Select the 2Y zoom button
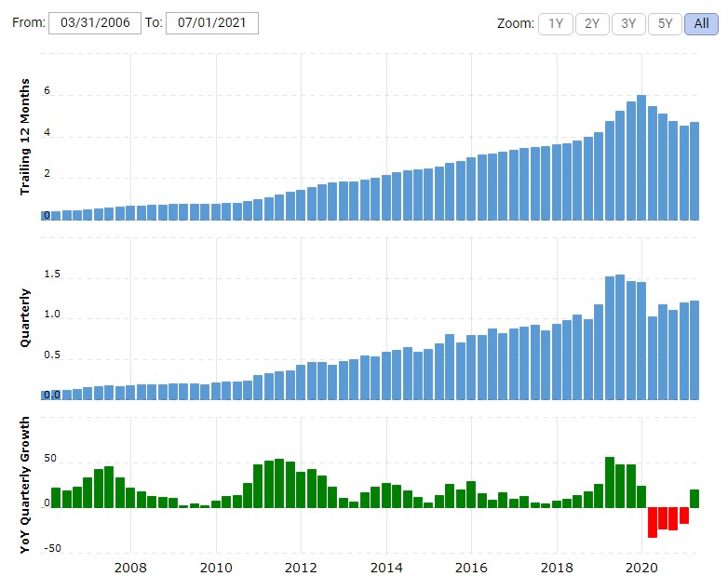Image resolution: width=728 pixels, height=576 pixels. click(592, 23)
